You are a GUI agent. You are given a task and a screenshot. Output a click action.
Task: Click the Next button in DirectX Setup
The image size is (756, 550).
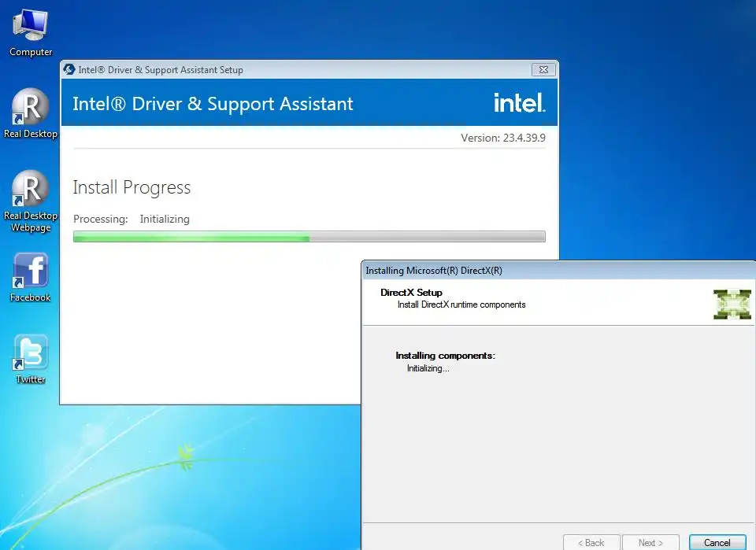(650, 542)
